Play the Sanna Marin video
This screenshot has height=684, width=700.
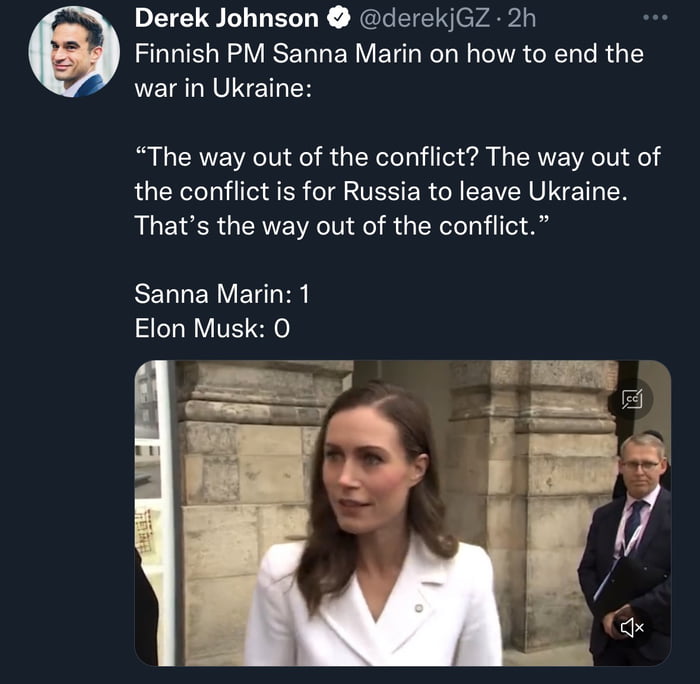point(402,512)
